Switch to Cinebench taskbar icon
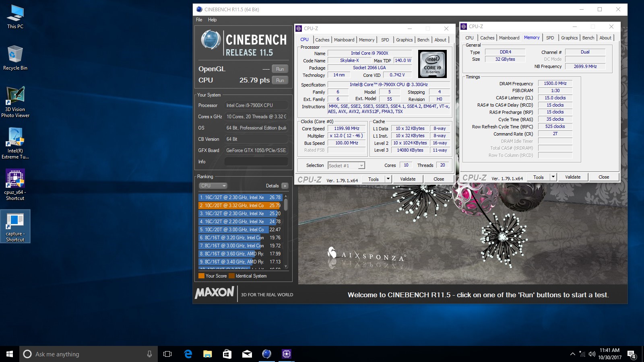 pos(266,354)
